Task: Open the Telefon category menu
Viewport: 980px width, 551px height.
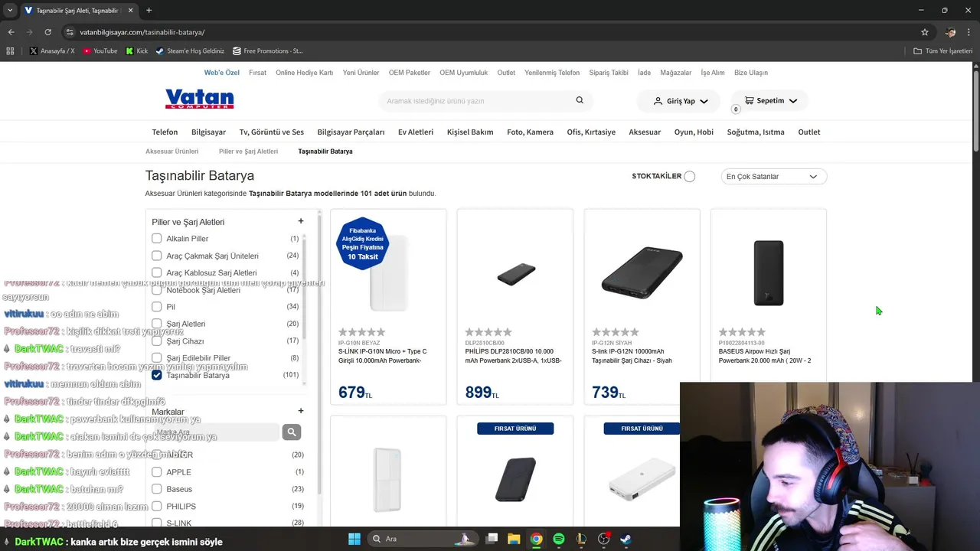Action: click(165, 132)
